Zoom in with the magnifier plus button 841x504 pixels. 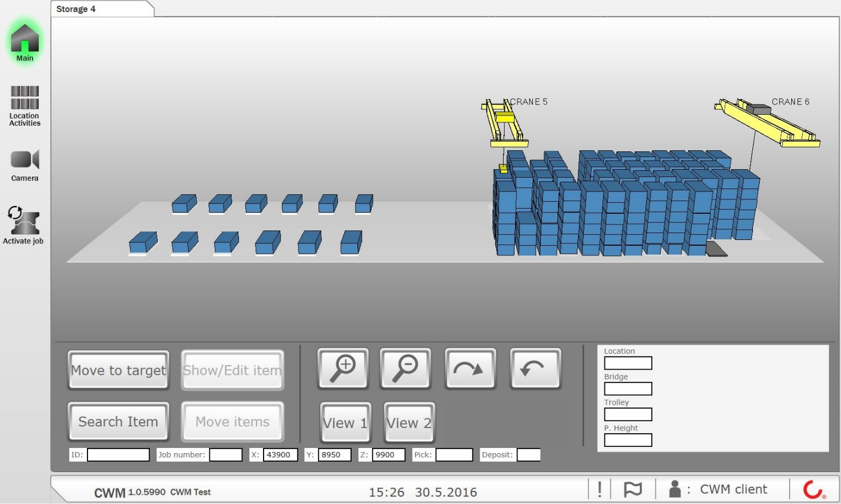[x=343, y=369]
